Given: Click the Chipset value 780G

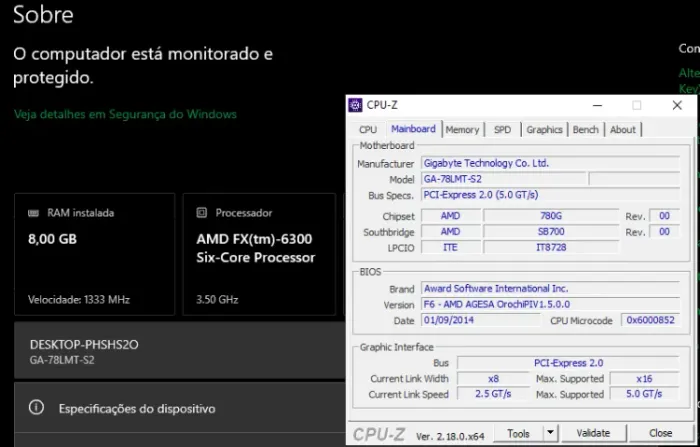Looking at the screenshot, I should point(551,216).
